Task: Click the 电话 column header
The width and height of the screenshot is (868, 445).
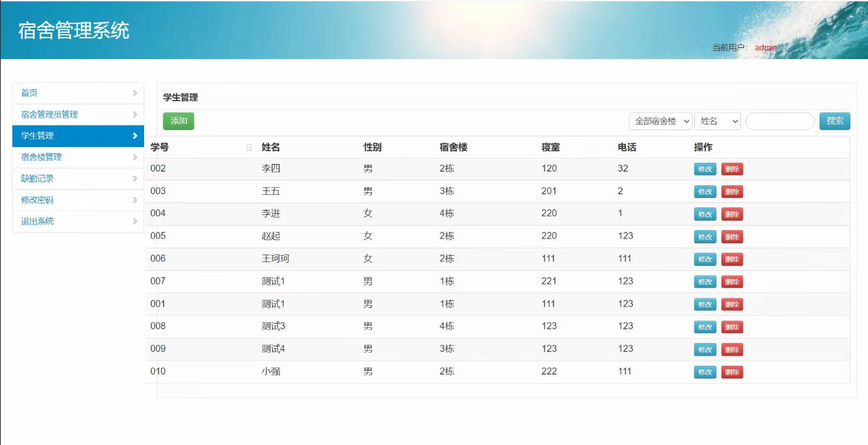Action: [x=627, y=147]
